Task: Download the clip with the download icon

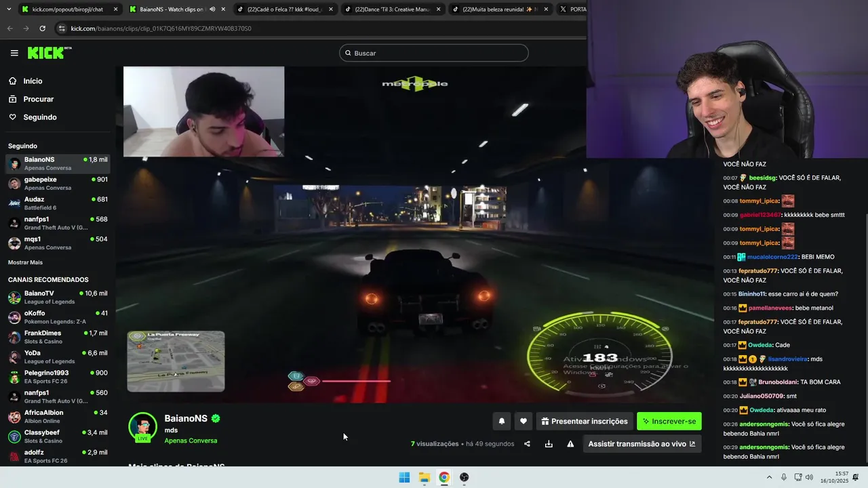Action: (x=549, y=444)
